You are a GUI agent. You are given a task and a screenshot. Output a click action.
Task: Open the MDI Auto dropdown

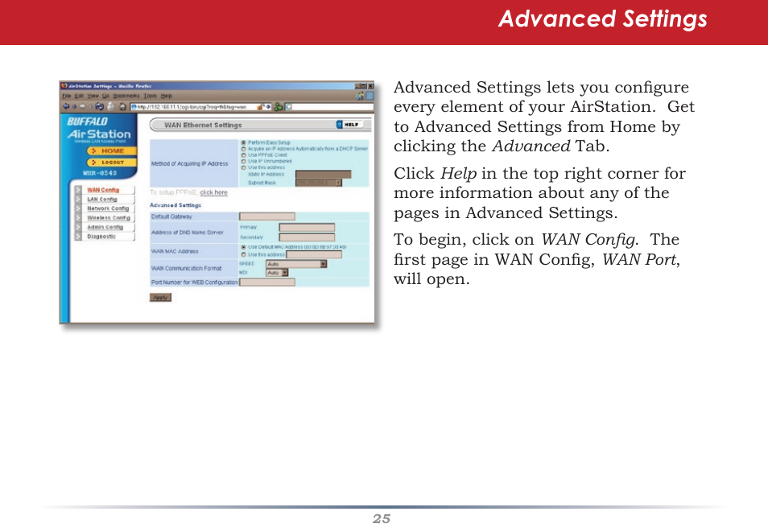pyautogui.click(x=277, y=272)
